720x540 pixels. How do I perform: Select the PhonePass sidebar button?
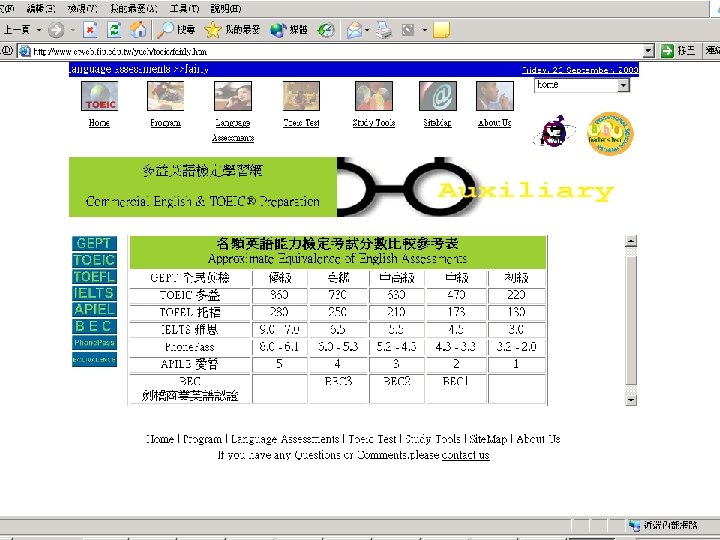[x=94, y=343]
